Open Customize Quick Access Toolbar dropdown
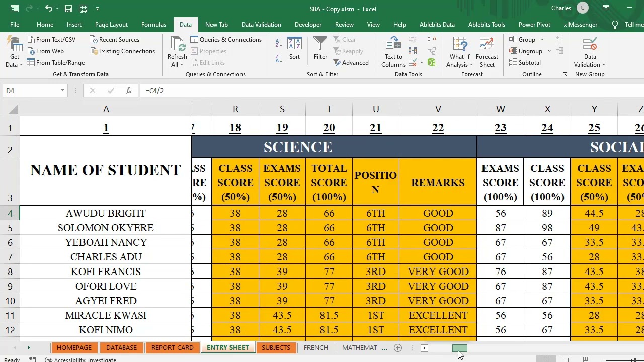Image resolution: width=644 pixels, height=362 pixels. click(97, 9)
